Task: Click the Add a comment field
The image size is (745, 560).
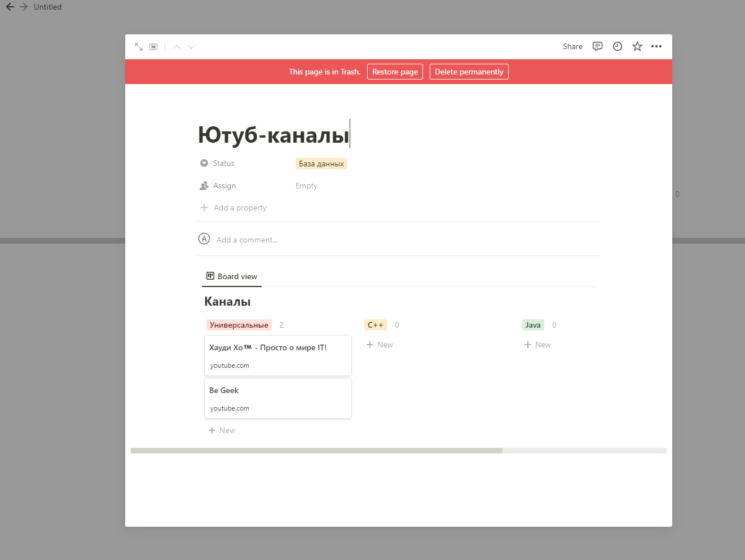Action: (247, 240)
